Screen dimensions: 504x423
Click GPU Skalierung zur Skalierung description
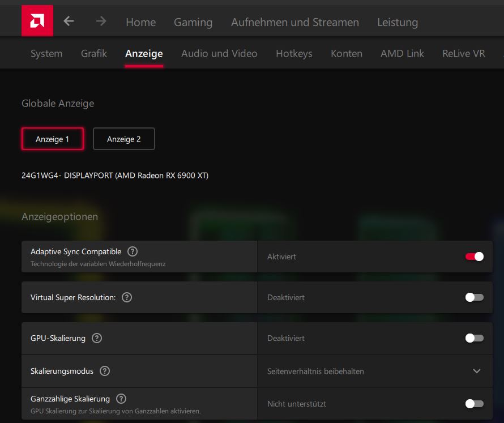point(116,411)
